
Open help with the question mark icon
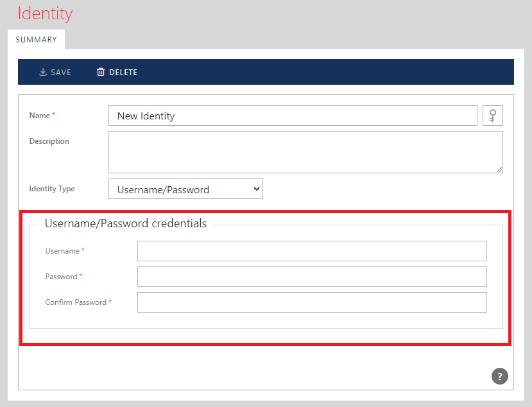tap(499, 376)
